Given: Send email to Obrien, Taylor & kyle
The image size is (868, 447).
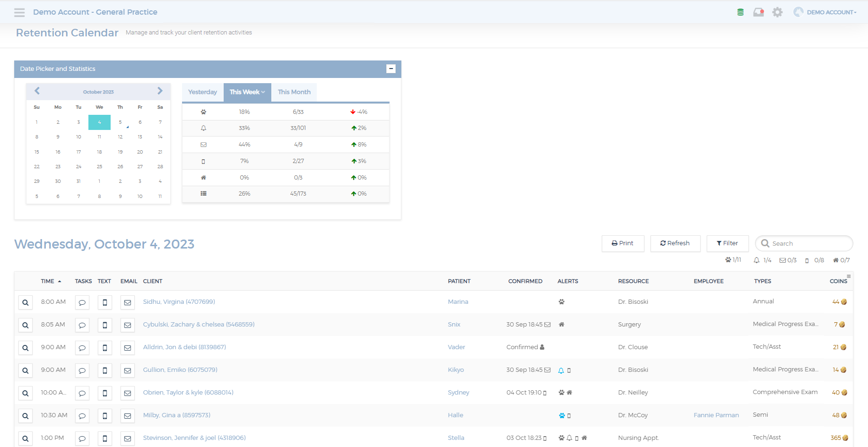Looking at the screenshot, I should tap(128, 393).
